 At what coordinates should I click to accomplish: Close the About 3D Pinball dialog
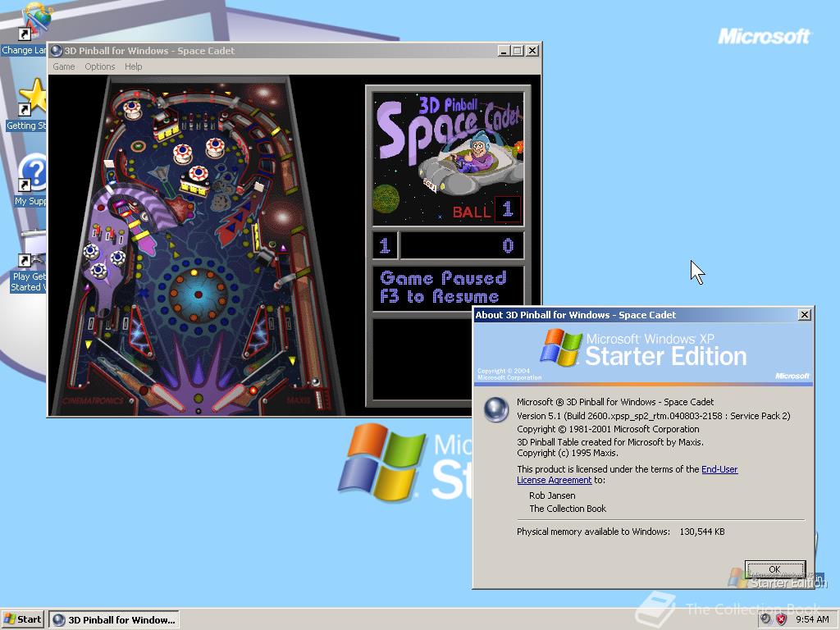pos(804,315)
